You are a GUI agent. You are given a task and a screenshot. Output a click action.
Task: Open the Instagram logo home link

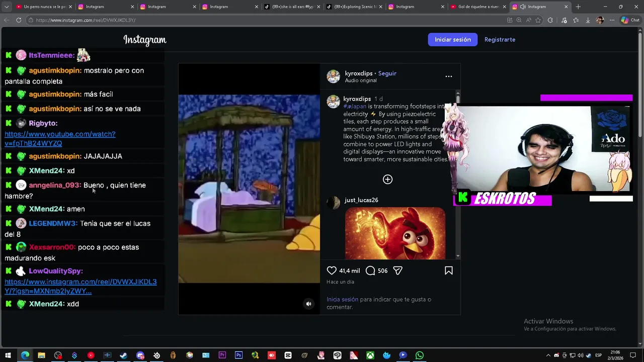[145, 40]
